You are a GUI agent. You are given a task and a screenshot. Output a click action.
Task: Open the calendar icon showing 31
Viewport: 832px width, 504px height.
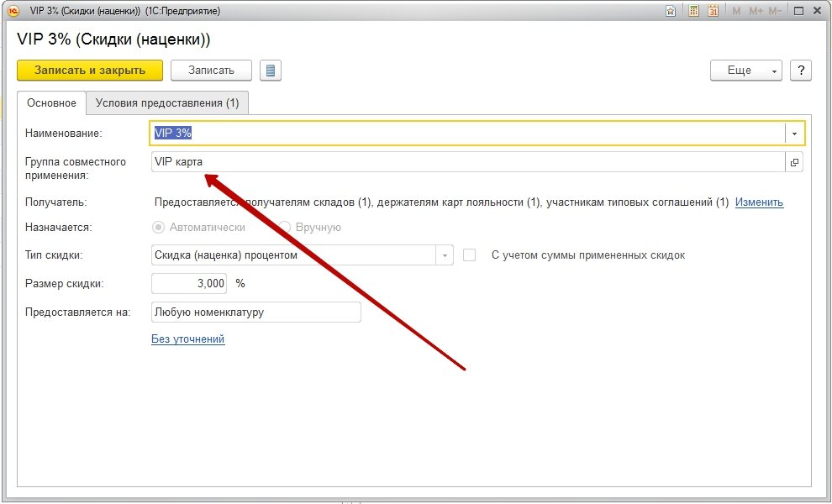tap(714, 11)
